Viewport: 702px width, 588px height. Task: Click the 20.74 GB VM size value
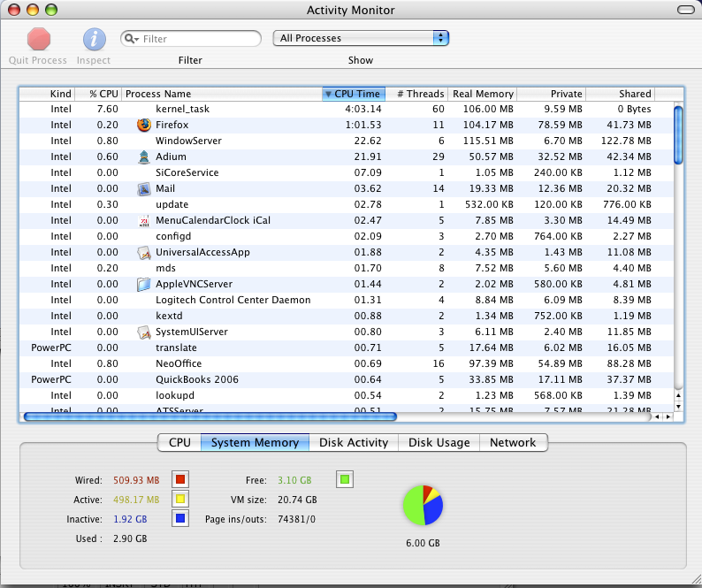pyautogui.click(x=297, y=500)
